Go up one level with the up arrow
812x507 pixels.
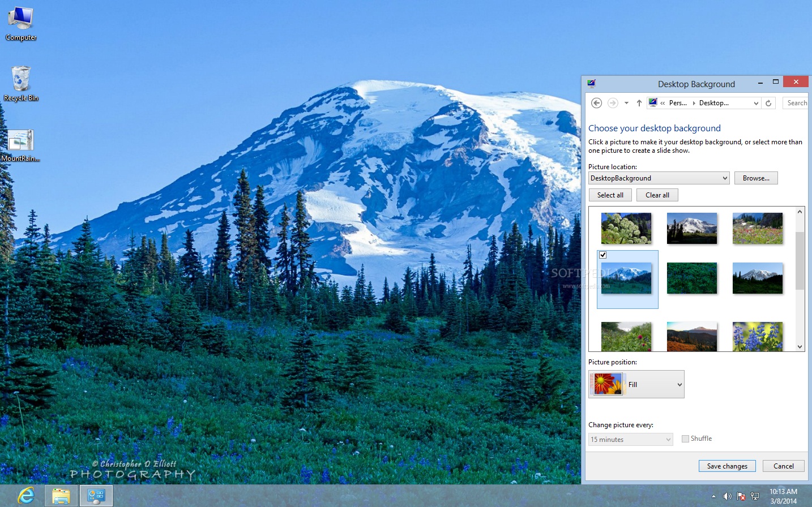(639, 103)
